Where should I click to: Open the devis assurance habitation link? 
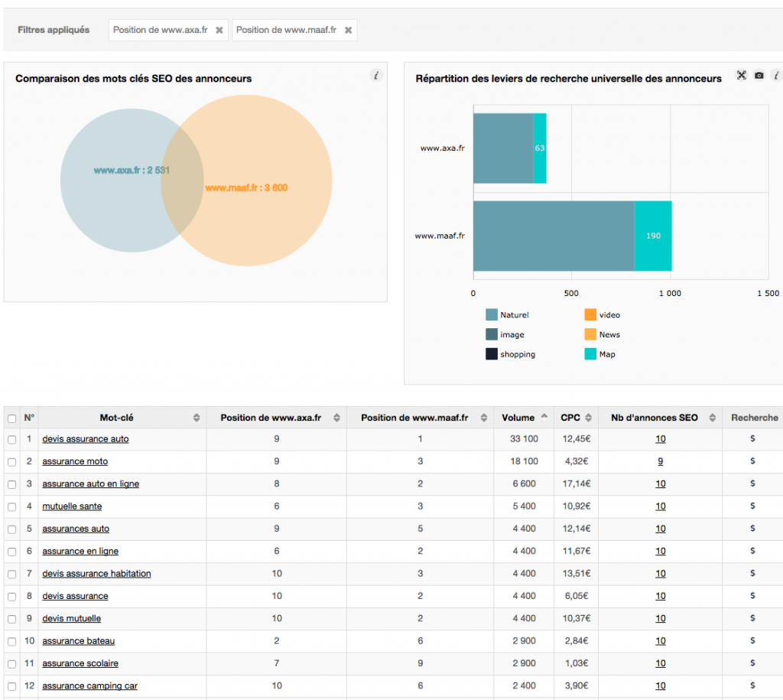click(x=96, y=574)
